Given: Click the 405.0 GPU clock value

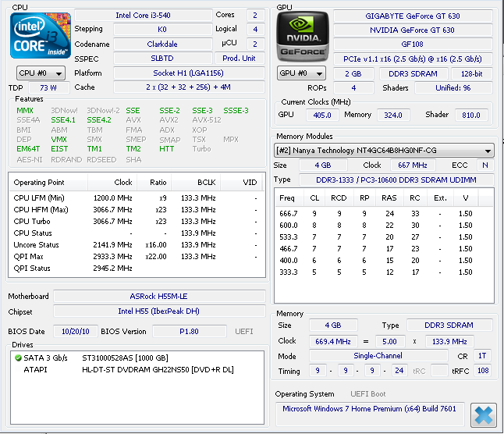Looking at the screenshot, I should point(322,115).
